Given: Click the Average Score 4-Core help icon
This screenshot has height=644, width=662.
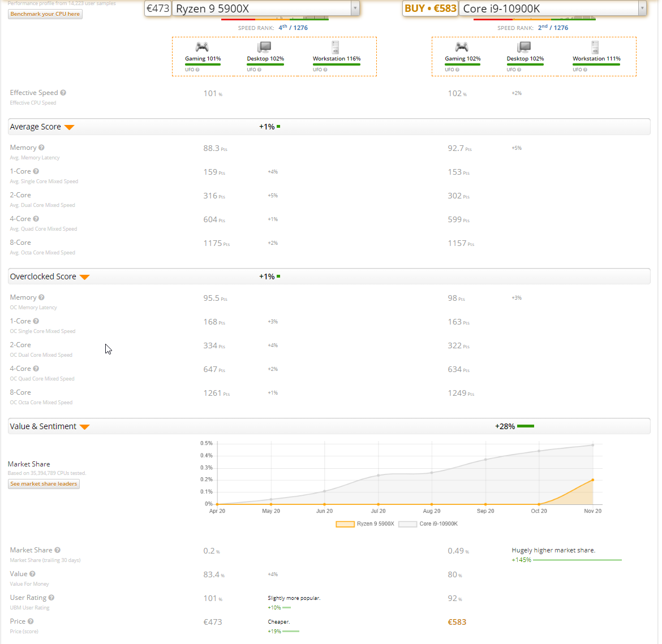Looking at the screenshot, I should pos(36,219).
